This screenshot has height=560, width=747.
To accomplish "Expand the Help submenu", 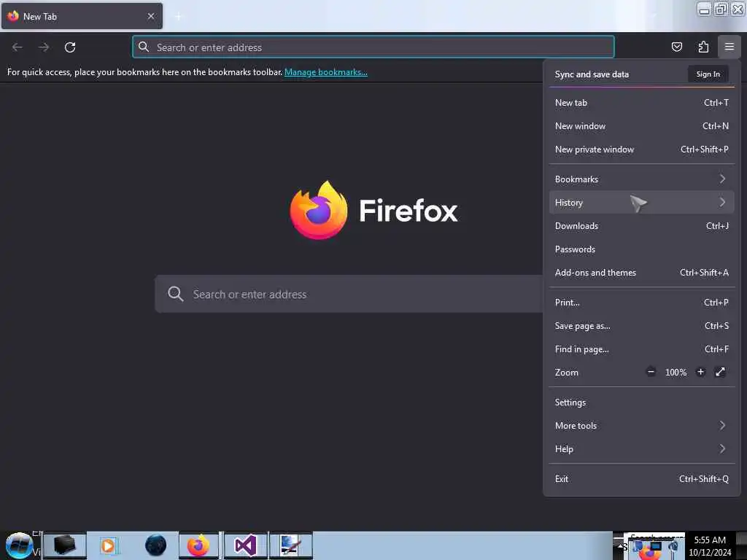I will (642, 449).
